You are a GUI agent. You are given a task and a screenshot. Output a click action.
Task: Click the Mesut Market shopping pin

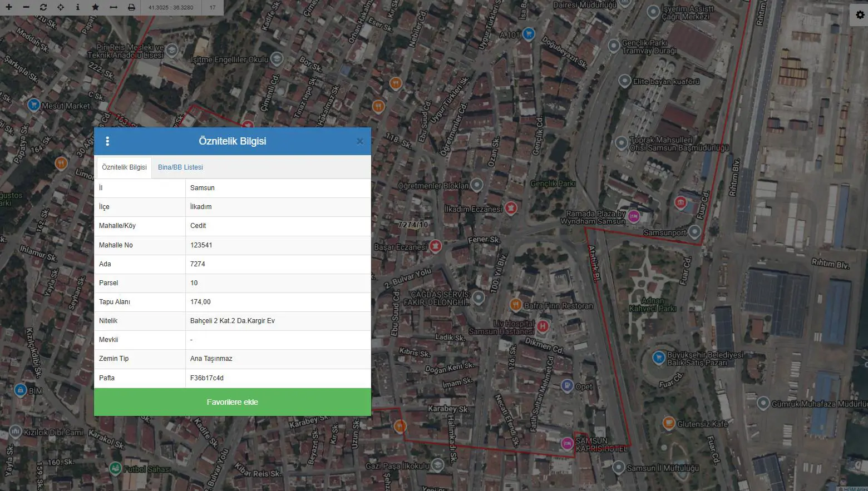click(x=34, y=105)
